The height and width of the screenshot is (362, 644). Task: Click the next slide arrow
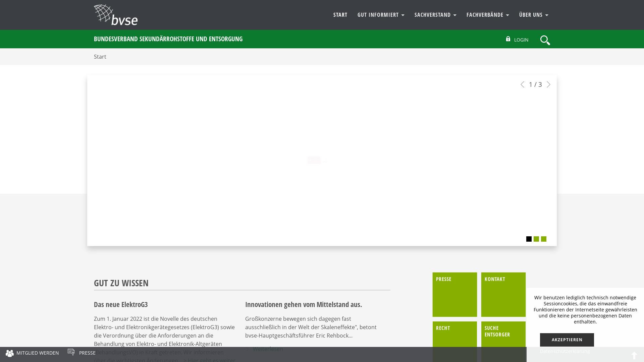549,84
